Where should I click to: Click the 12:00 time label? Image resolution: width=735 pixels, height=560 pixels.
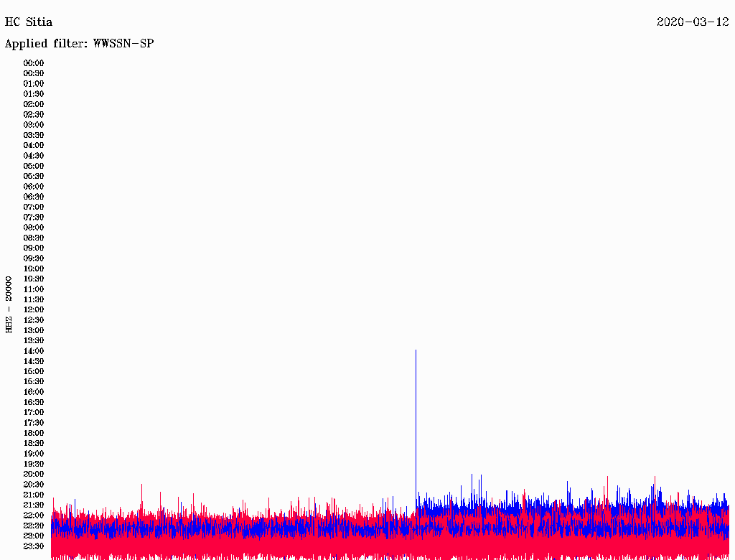pyautogui.click(x=34, y=309)
